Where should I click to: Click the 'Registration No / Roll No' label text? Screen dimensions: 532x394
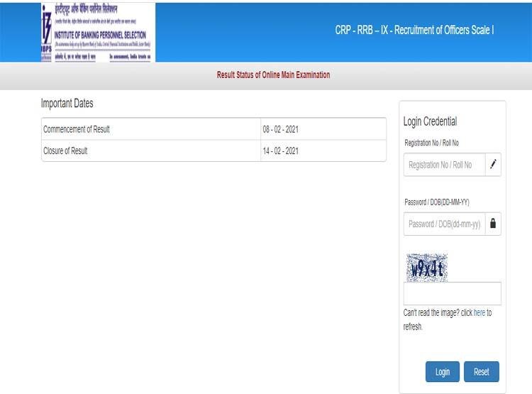tap(431, 143)
